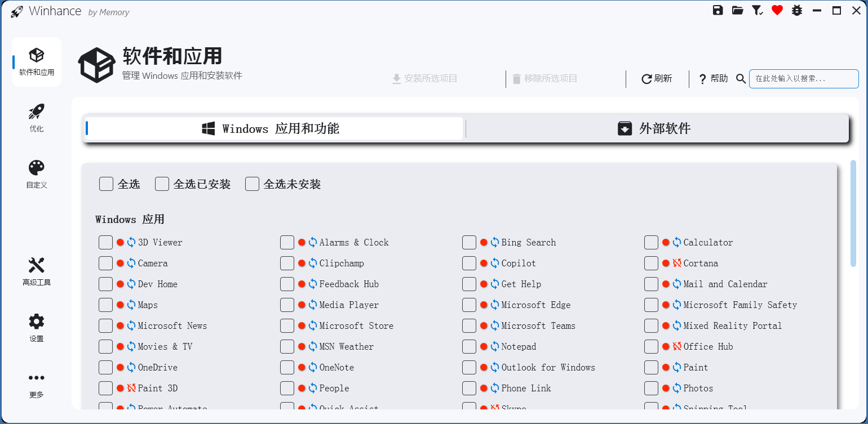Open the 更多 three-dots menu
Image resolution: width=868 pixels, height=424 pixels.
(x=37, y=385)
